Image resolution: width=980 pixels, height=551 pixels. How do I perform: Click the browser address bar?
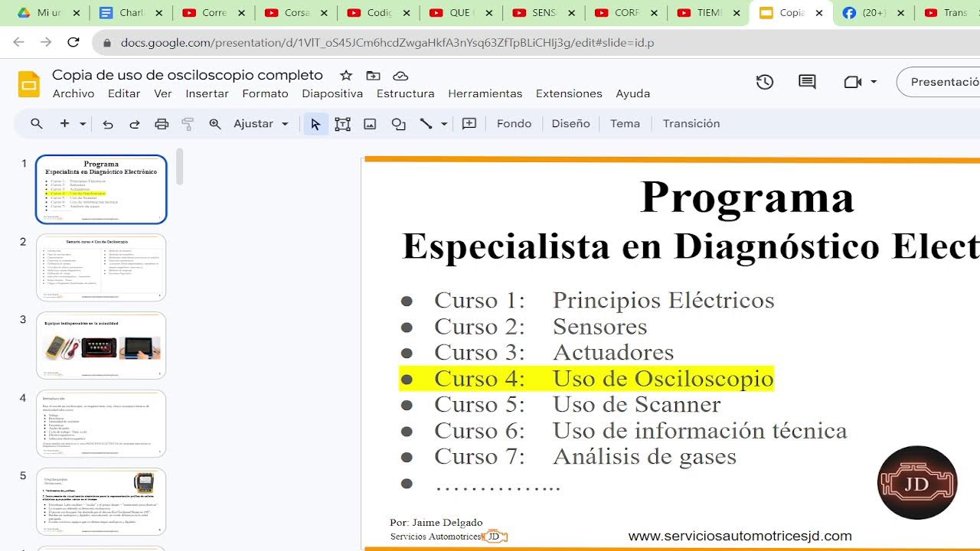pyautogui.click(x=536, y=43)
